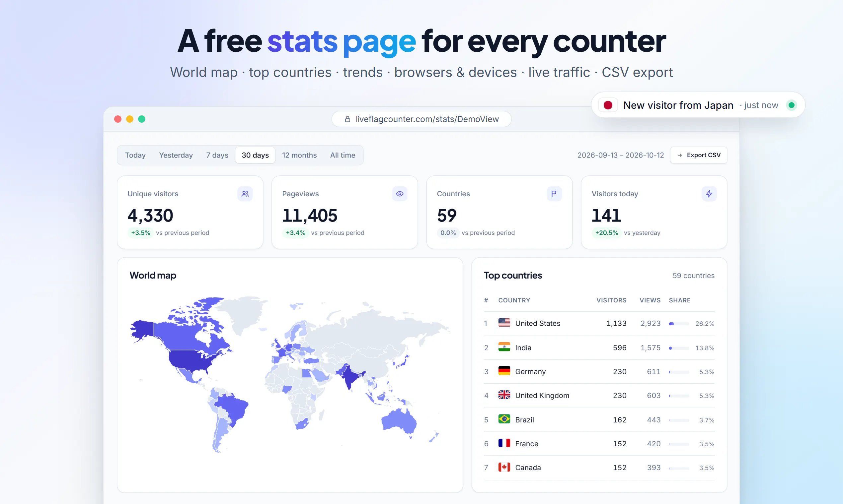The width and height of the screenshot is (843, 504).
Task: Click the 'New visitor from Japan' text
Action: (x=678, y=105)
